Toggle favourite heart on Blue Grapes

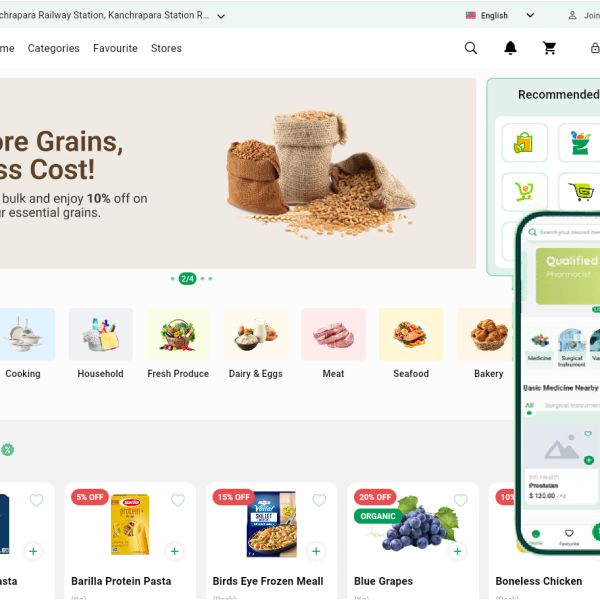tap(460, 500)
